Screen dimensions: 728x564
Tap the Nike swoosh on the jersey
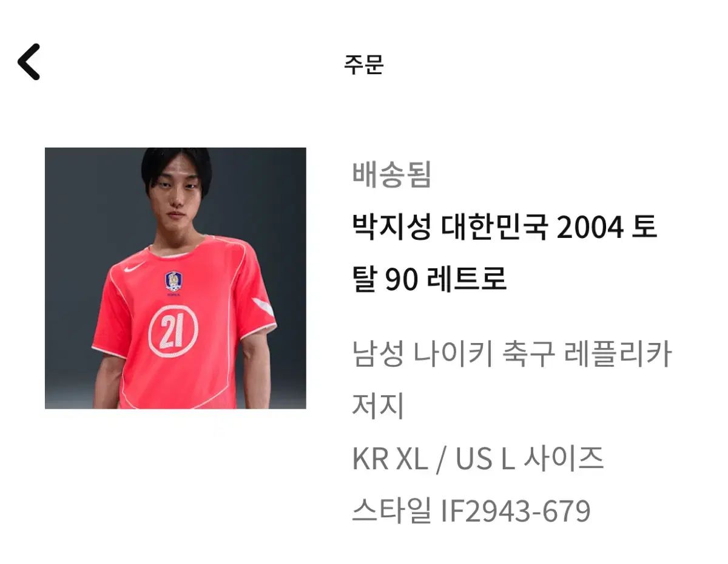coord(134,267)
